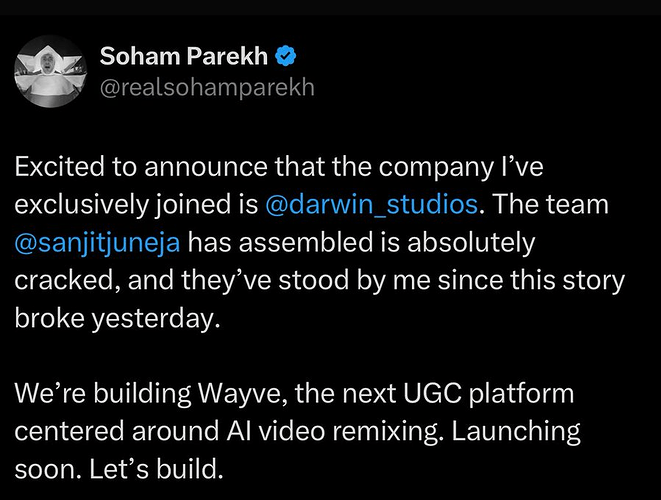Click the word 'Launching' in the tweet
This screenshot has width=661, height=500.
click(516, 431)
